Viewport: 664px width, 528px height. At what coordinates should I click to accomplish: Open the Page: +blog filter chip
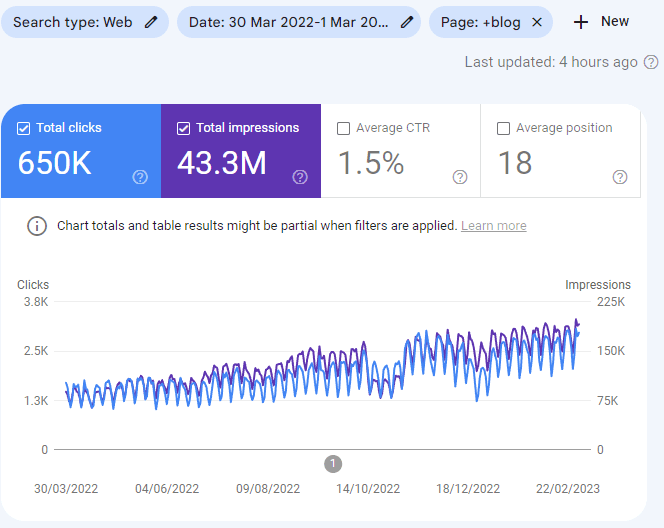[480, 22]
